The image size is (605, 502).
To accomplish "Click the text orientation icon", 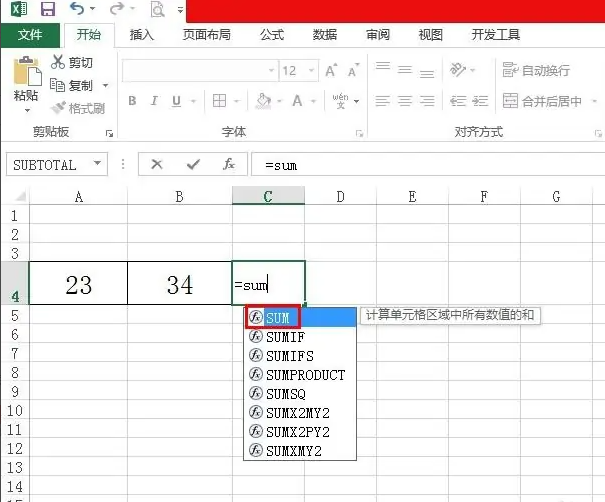I will 458,70.
